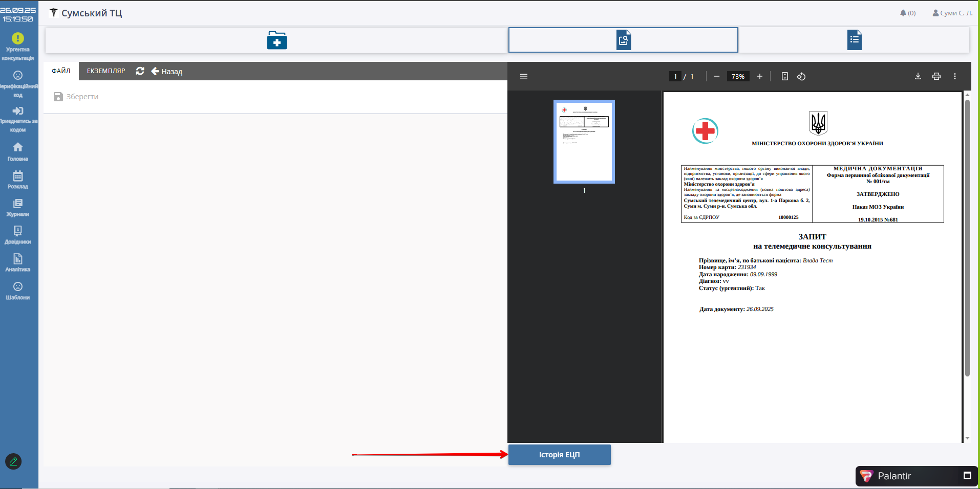Toggle the PDF sidebar menu
The width and height of the screenshot is (980, 489).
523,76
